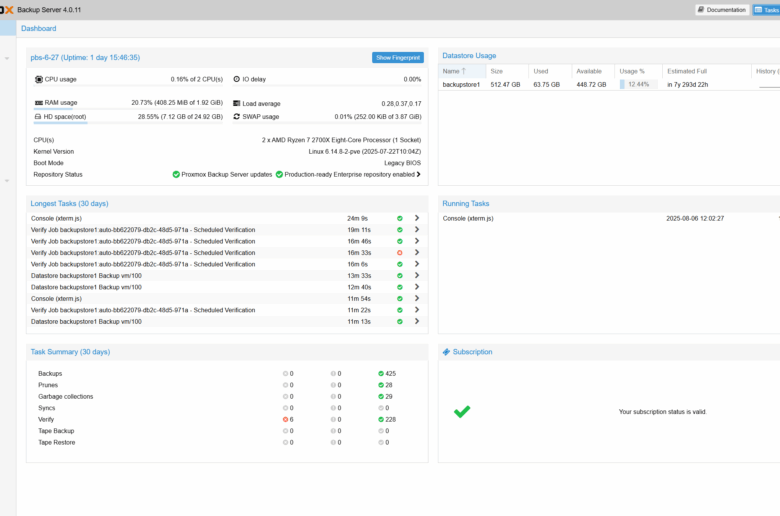Click the red failed status icon in Longest Tasks
Image resolution: width=780 pixels, height=516 pixels.
click(x=399, y=253)
